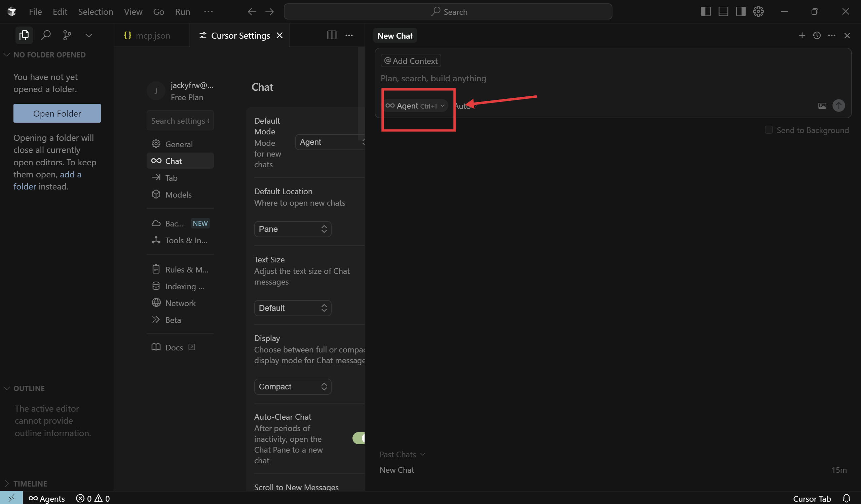This screenshot has width=861, height=504.
Task: Open the Selection menu
Action: (x=95, y=12)
